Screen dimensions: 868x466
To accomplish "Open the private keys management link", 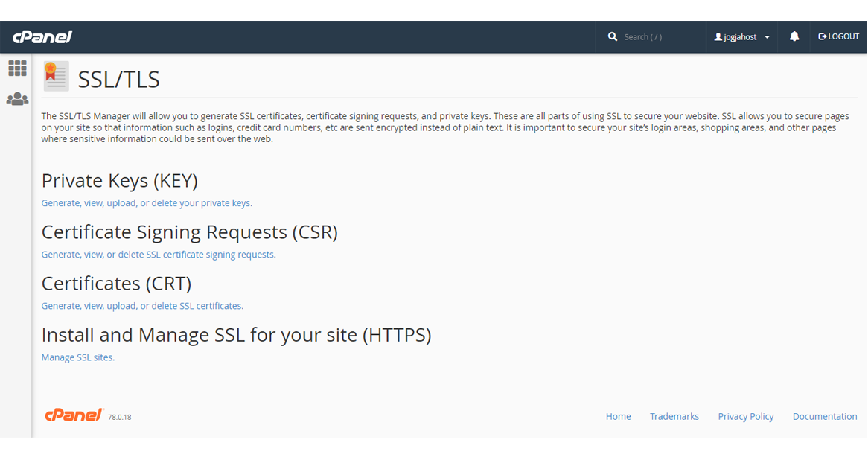I will pos(146,203).
